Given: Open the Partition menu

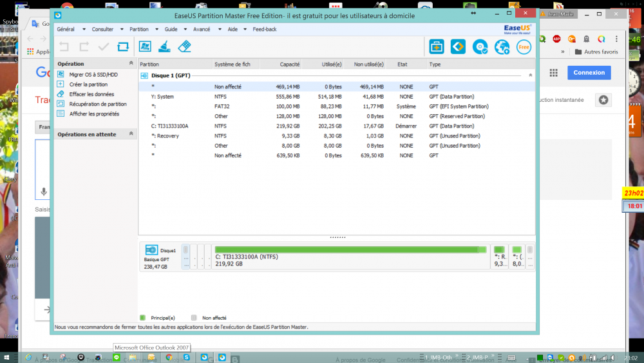Looking at the screenshot, I should [x=138, y=29].
